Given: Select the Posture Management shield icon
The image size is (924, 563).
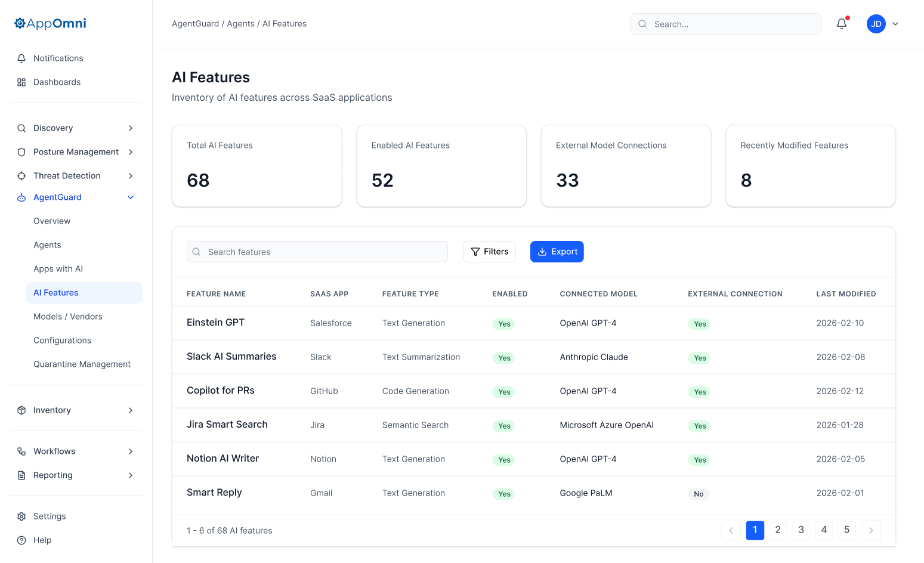Looking at the screenshot, I should coord(21,151).
